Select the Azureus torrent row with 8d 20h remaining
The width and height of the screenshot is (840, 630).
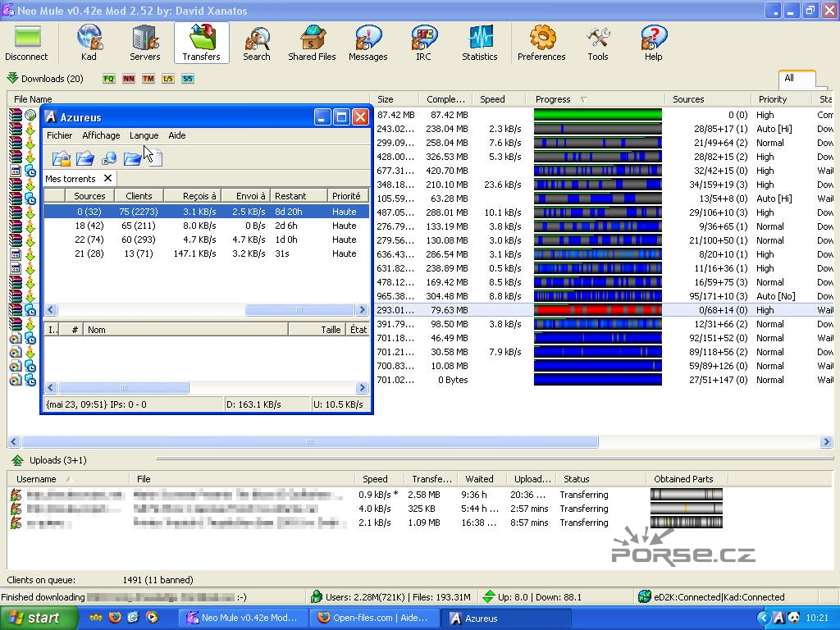[206, 212]
